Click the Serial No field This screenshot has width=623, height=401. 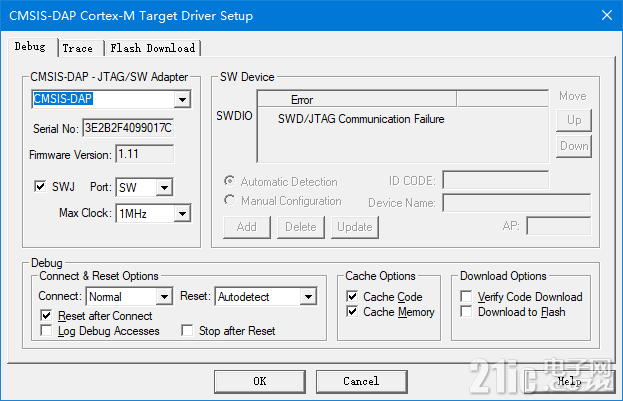(x=128, y=128)
